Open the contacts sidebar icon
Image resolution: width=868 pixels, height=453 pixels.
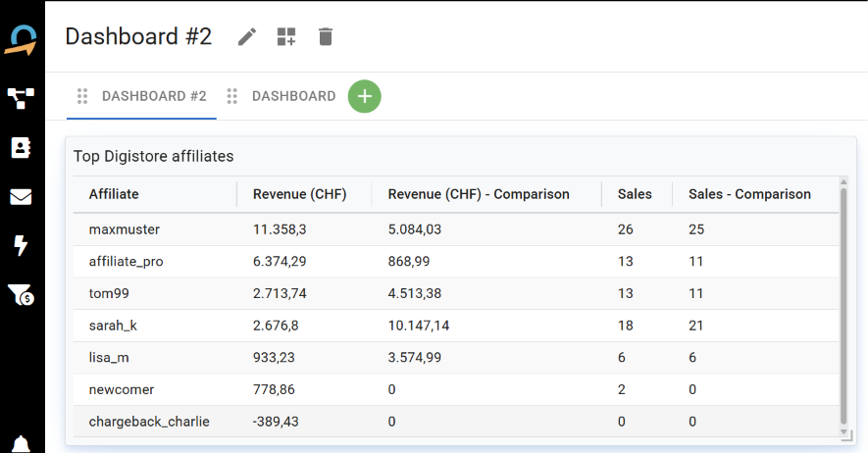(21, 148)
